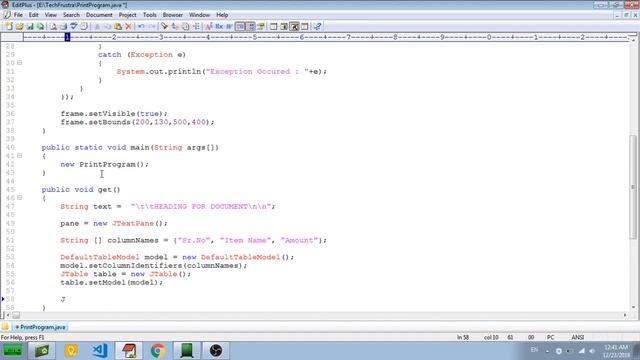Open Replace with the toolbar icon
Viewport: 640px width, 360px height.
tap(175, 27)
